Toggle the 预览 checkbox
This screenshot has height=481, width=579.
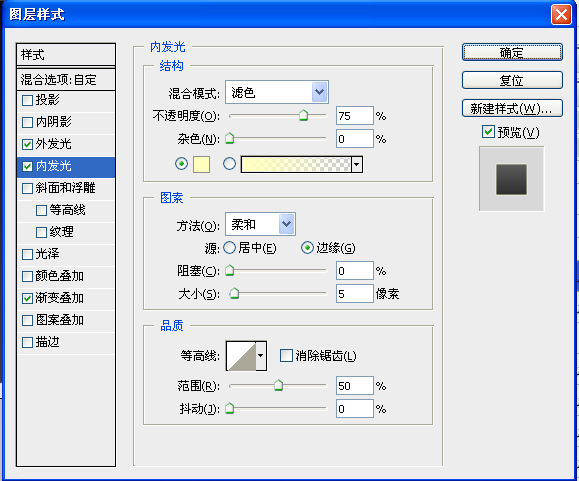488,132
